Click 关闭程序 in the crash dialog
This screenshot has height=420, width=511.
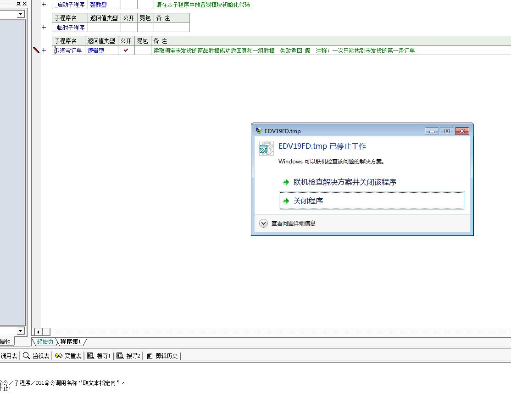click(x=372, y=200)
